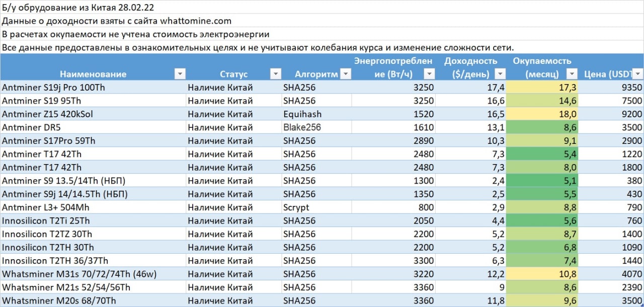Viewport: 644px width, 307px height.
Task: Select cell 'Innosilicon T2Ti 25Th'
Action: tap(93, 220)
